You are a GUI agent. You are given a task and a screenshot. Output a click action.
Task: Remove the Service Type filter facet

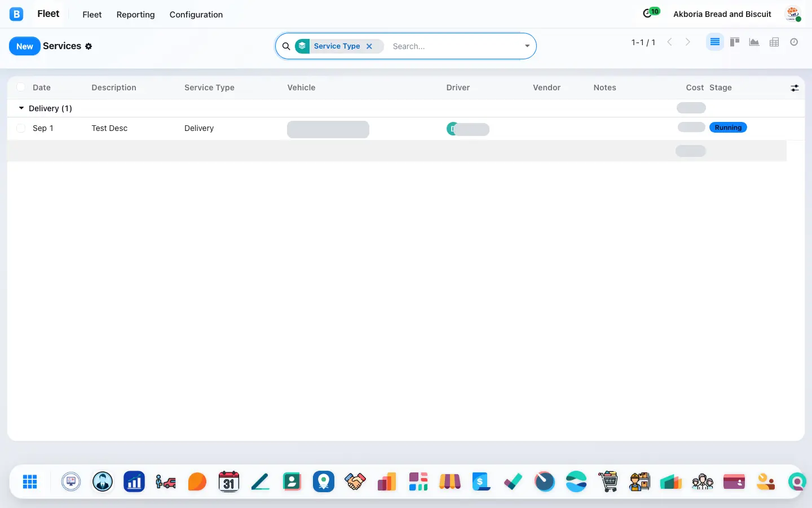369,46
